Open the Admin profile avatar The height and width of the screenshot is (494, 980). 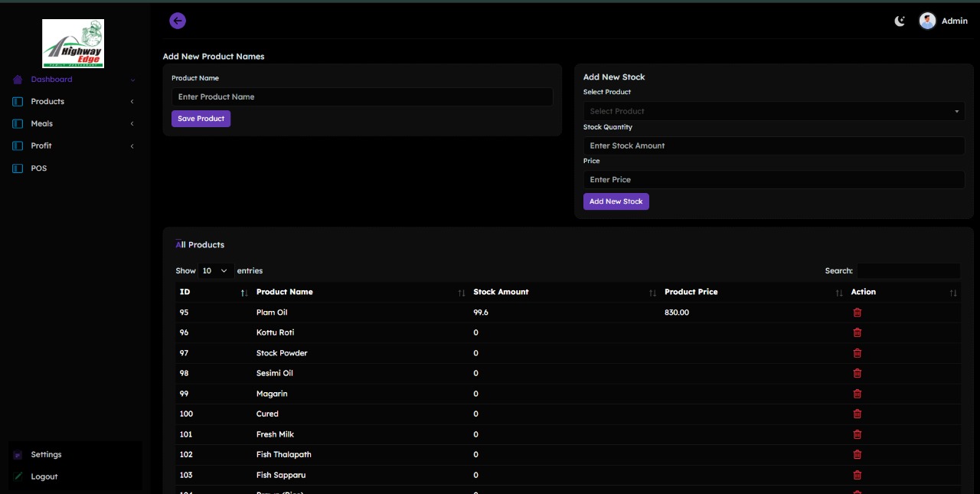click(x=927, y=21)
